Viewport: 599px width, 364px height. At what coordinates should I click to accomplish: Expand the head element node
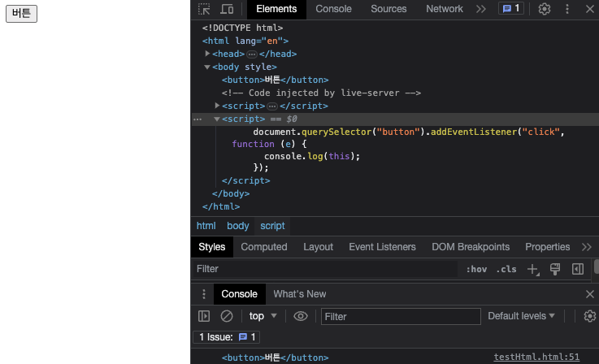(207, 54)
